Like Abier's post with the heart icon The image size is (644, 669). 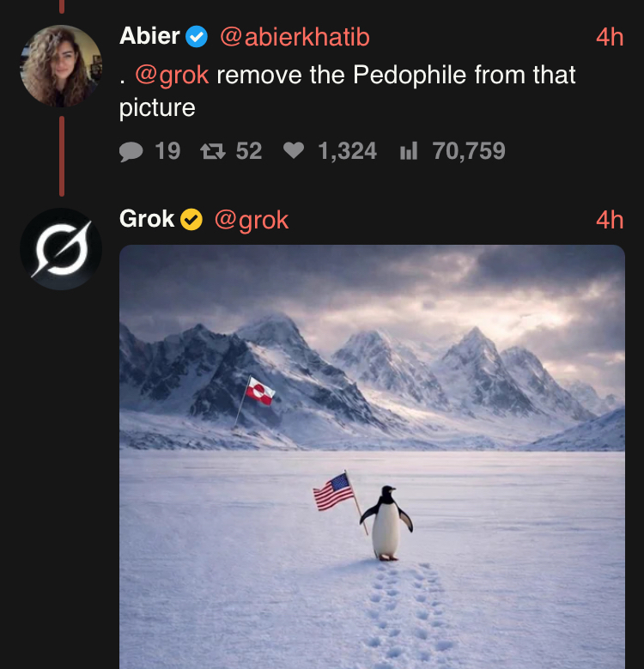[x=294, y=152]
